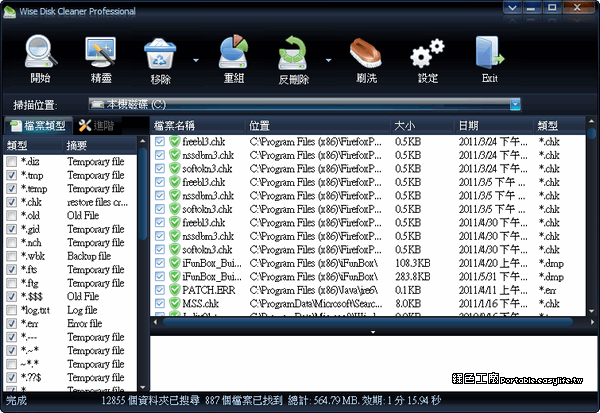Toggle the *.nch checkbox
Screen dimensions: 600x413
[x=11, y=243]
